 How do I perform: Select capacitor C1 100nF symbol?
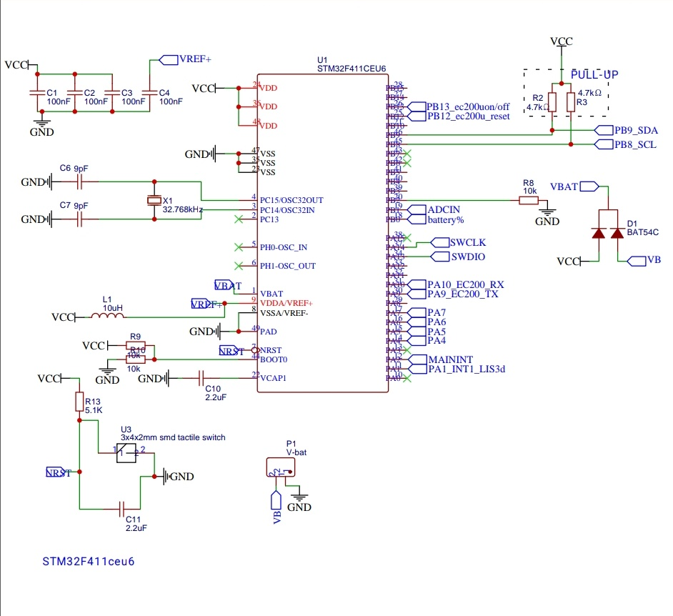37,93
